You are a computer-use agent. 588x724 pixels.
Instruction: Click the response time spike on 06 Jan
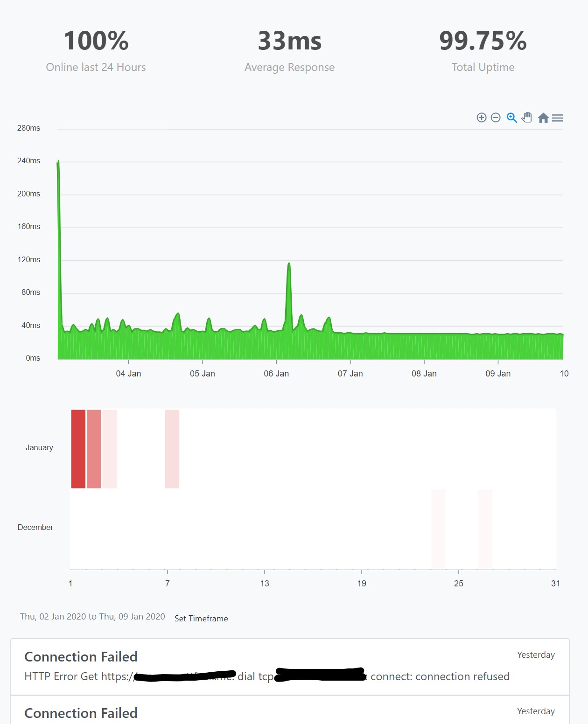point(288,264)
